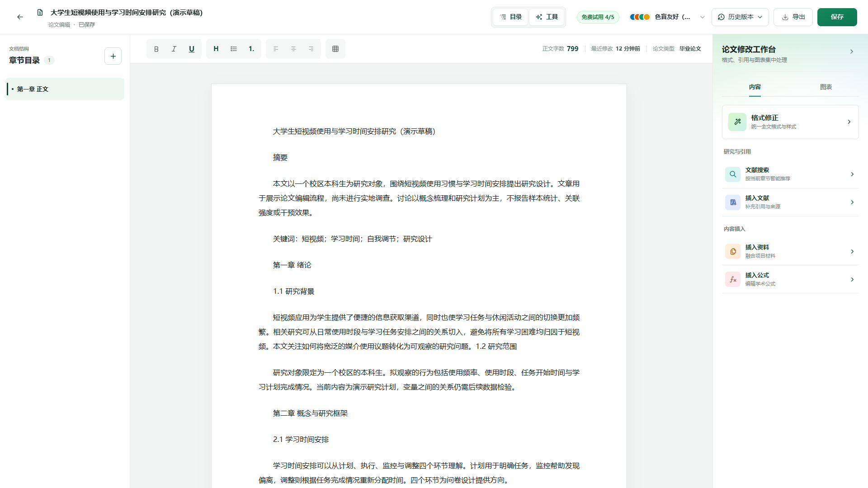Open the 工具 view
Screen dimensions: 868x488
point(547,17)
